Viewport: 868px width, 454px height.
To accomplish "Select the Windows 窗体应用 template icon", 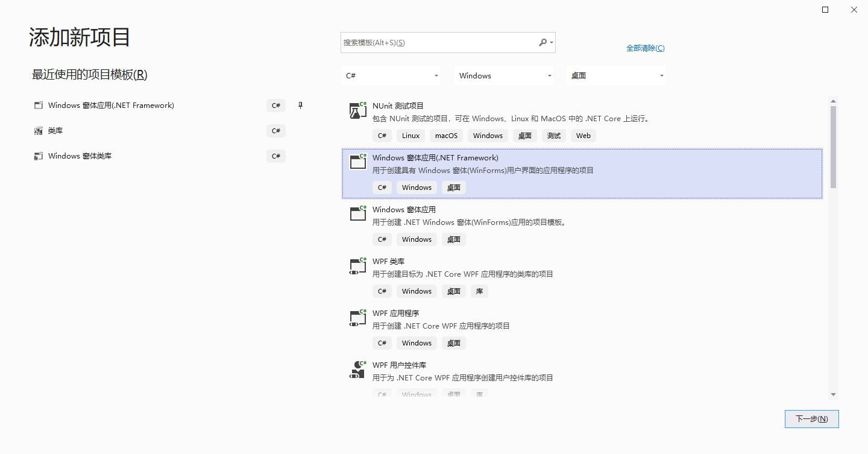I will [357, 213].
